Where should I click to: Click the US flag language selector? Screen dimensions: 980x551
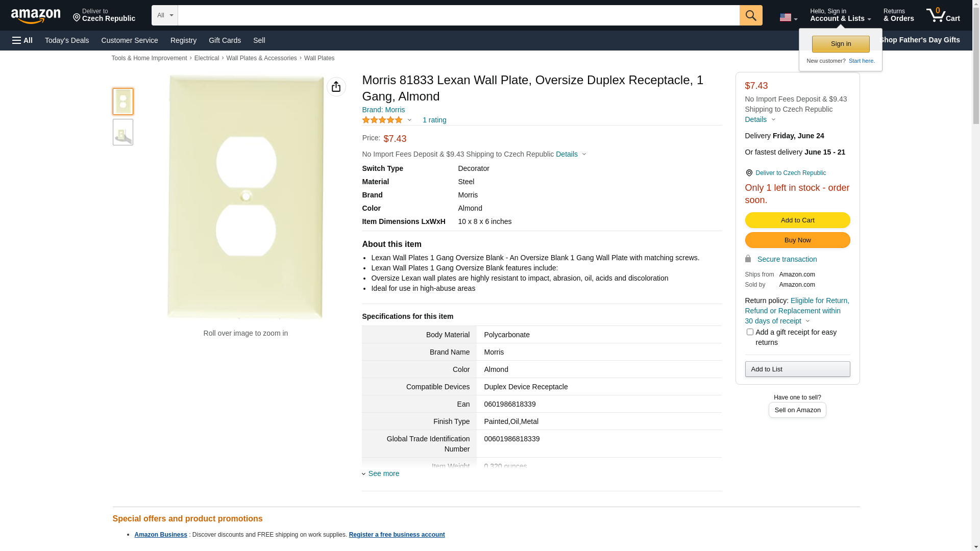click(788, 17)
